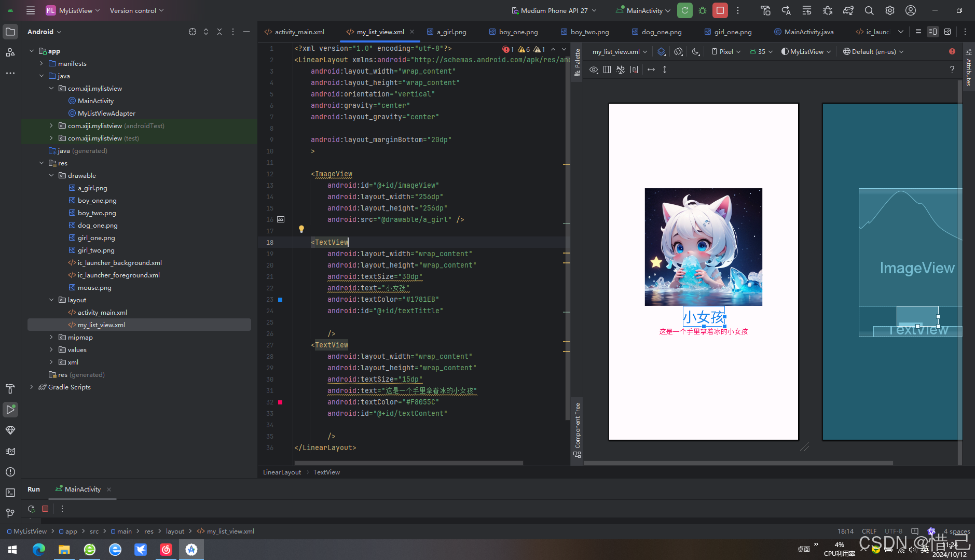The image size is (975, 560).
Task: Click Collapse All in project panel
Action: pyautogui.click(x=219, y=32)
